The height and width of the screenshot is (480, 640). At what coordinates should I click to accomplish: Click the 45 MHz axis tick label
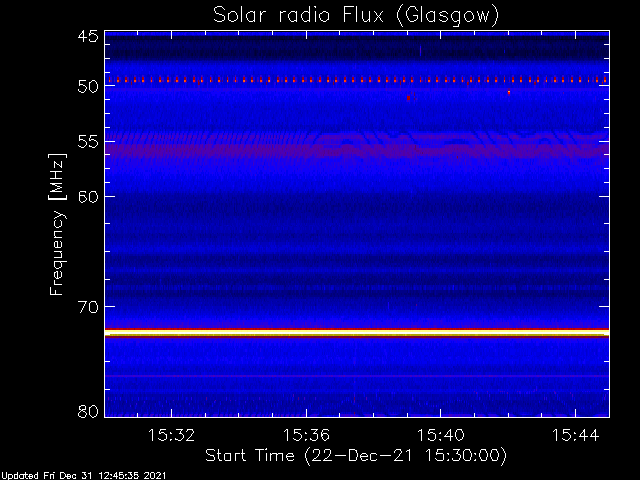click(x=88, y=36)
